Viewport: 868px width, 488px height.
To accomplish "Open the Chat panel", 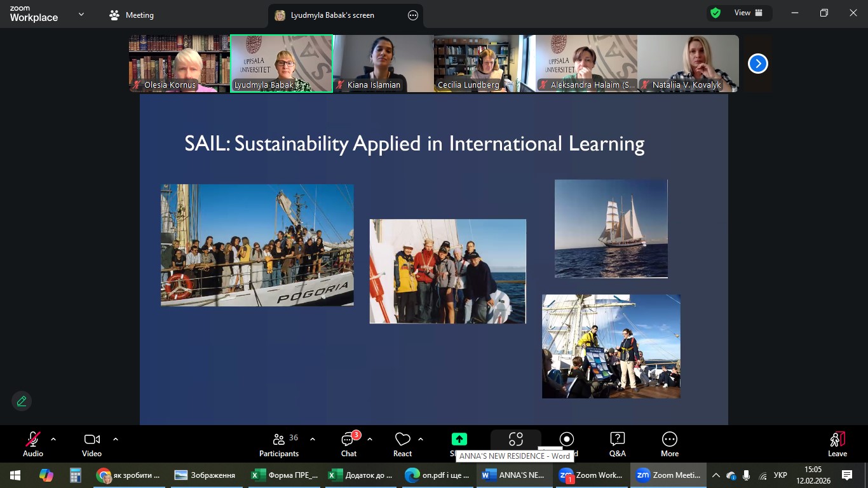I will (349, 444).
